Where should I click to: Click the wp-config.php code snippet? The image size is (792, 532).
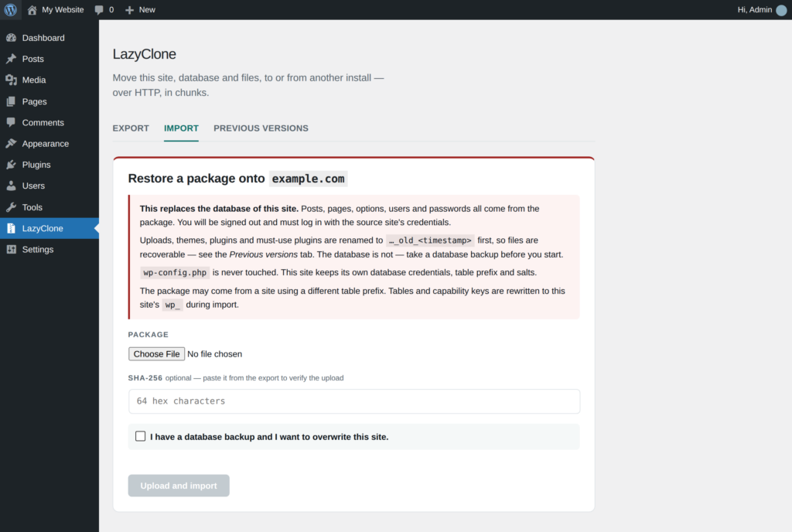click(x=175, y=272)
